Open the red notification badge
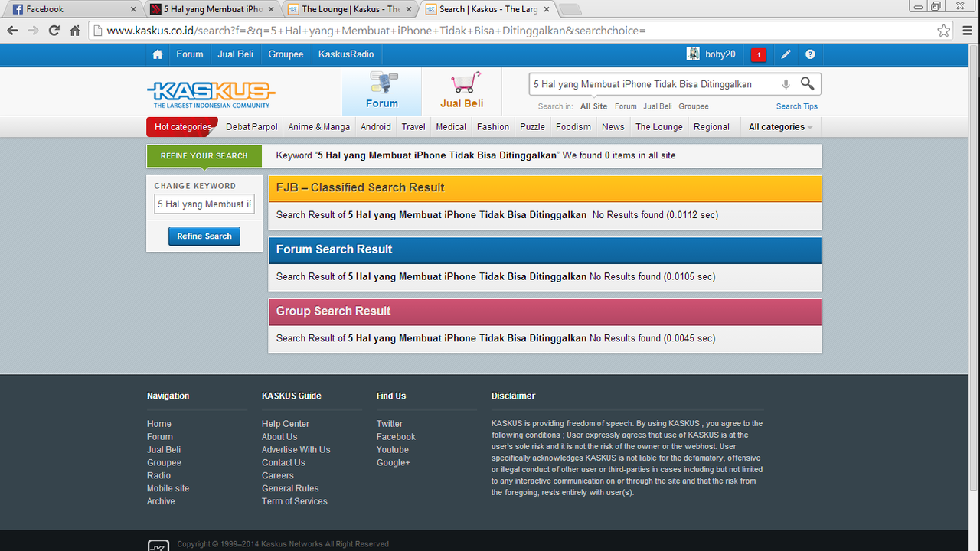This screenshot has height=551, width=980. coord(758,54)
